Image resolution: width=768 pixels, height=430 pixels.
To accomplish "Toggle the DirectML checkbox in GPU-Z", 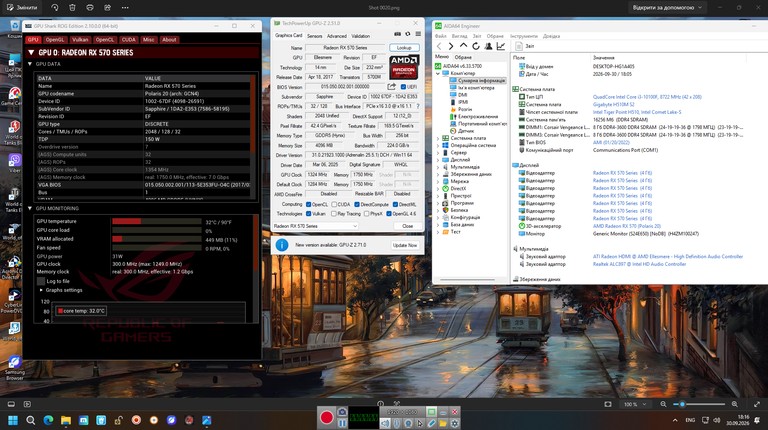I will (395, 204).
